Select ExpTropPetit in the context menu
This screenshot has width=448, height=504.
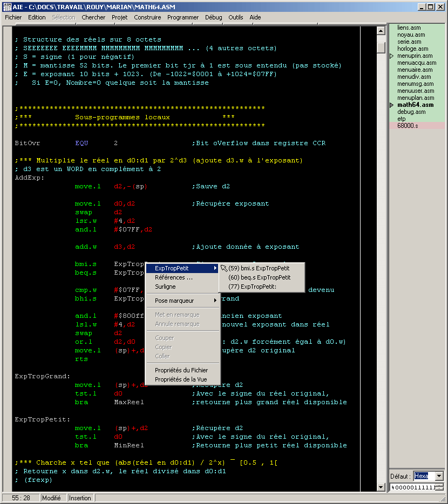click(182, 268)
